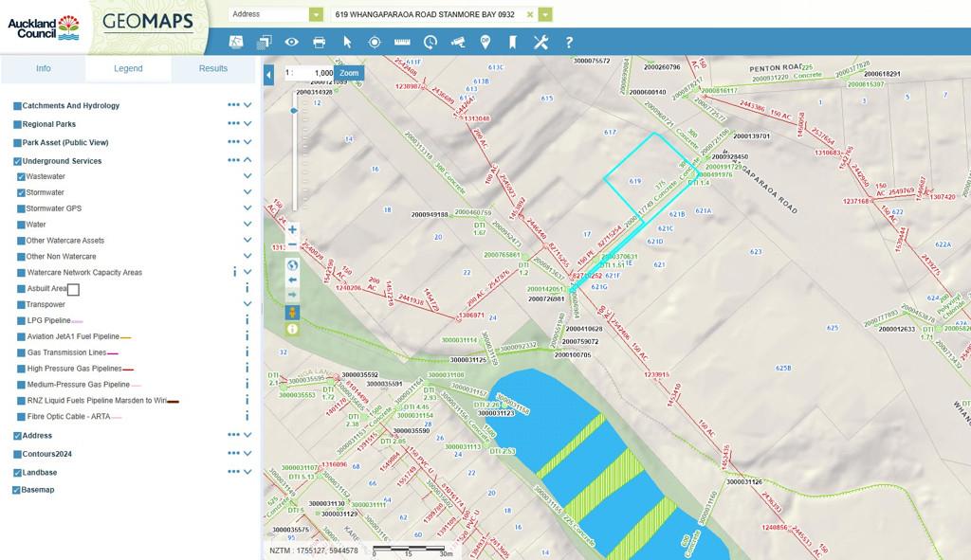This screenshot has width=971, height=560.
Task: Open the wrench and screwdriver tools
Action: tap(540, 42)
